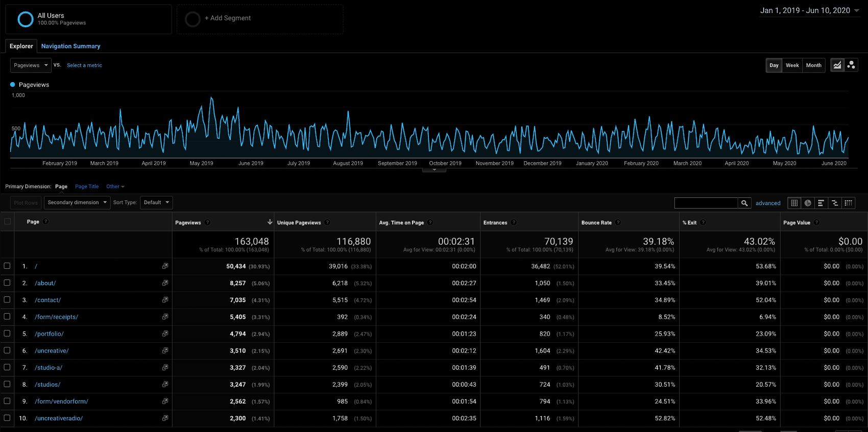Choose Page Title as primary dimension
Image resolution: width=868 pixels, height=432 pixels.
pyautogui.click(x=87, y=187)
